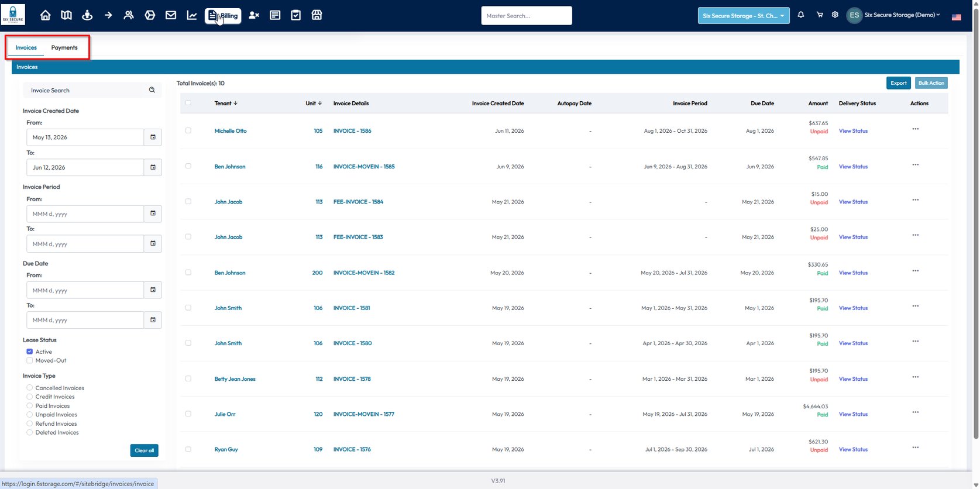
Task: Open the storefront icon in navbar
Action: click(x=317, y=15)
